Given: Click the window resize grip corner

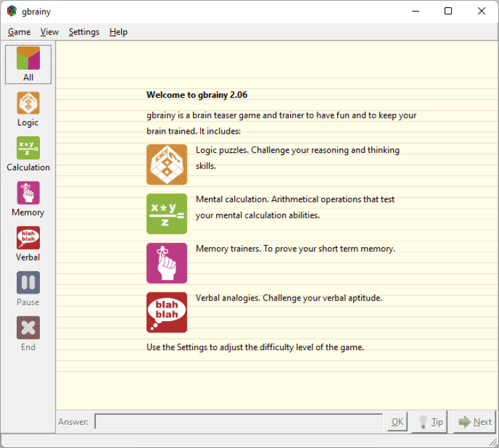Looking at the screenshot, I should pos(494,442).
